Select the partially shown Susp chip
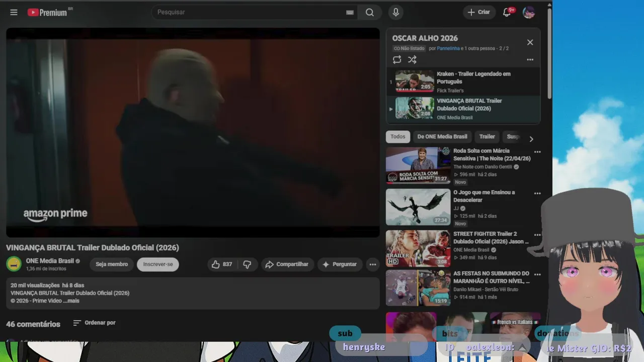Image resolution: width=644 pixels, height=362 pixels. [513, 137]
